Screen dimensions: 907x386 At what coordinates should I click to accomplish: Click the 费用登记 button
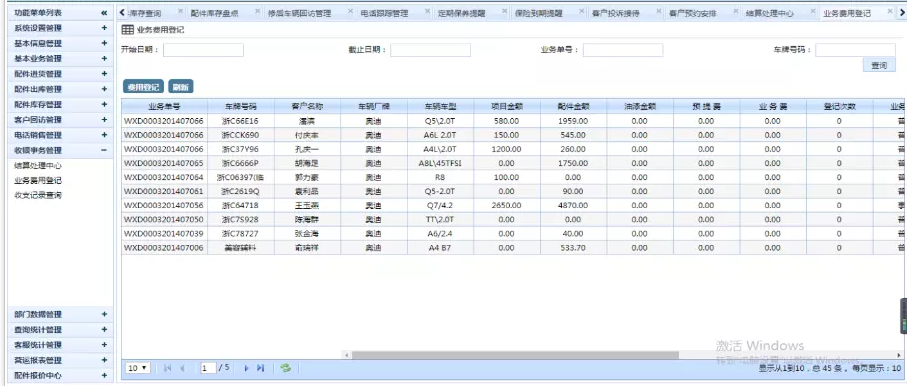(143, 87)
